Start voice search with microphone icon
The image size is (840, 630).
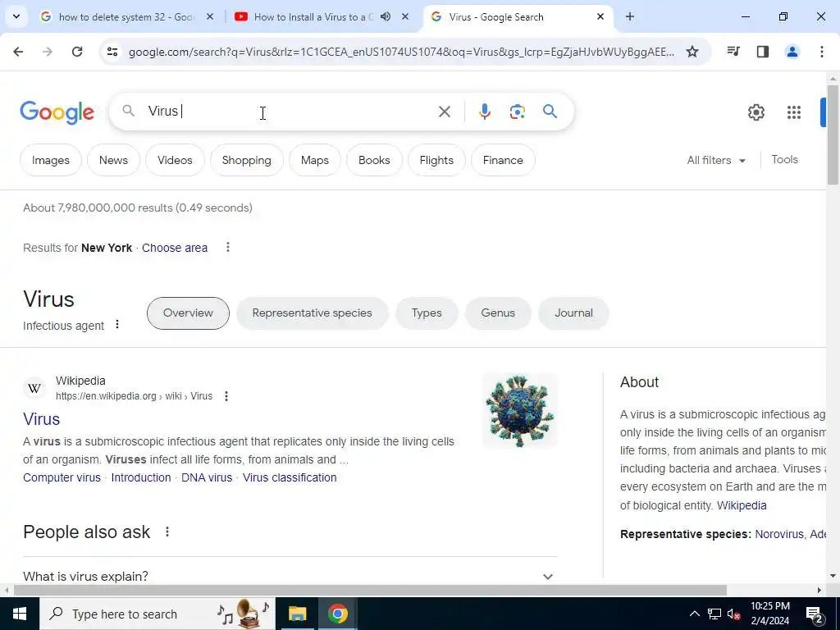point(484,112)
